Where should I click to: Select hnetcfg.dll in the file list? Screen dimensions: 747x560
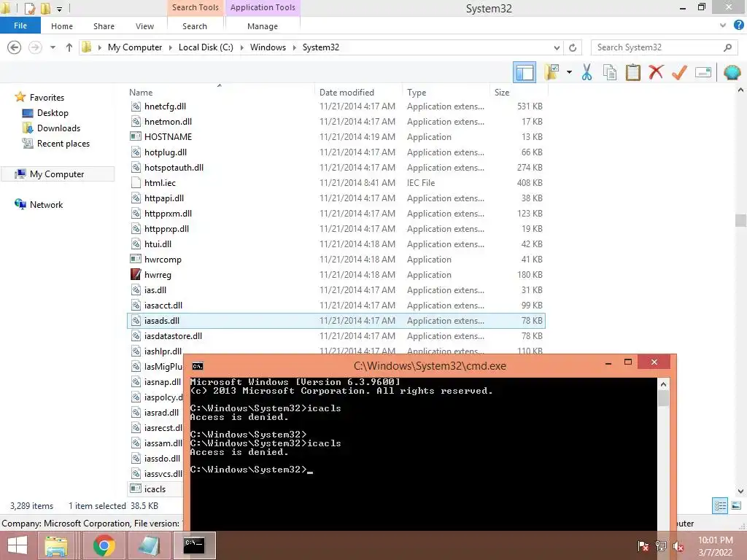pos(336,106)
